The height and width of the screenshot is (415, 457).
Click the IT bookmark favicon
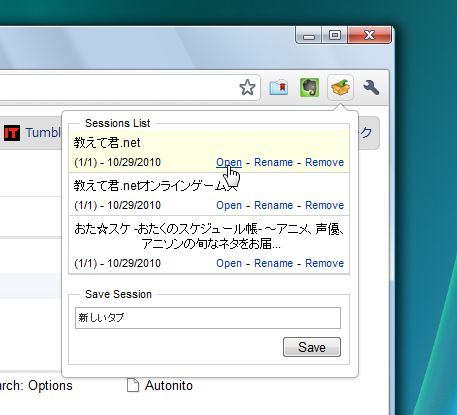click(x=12, y=133)
